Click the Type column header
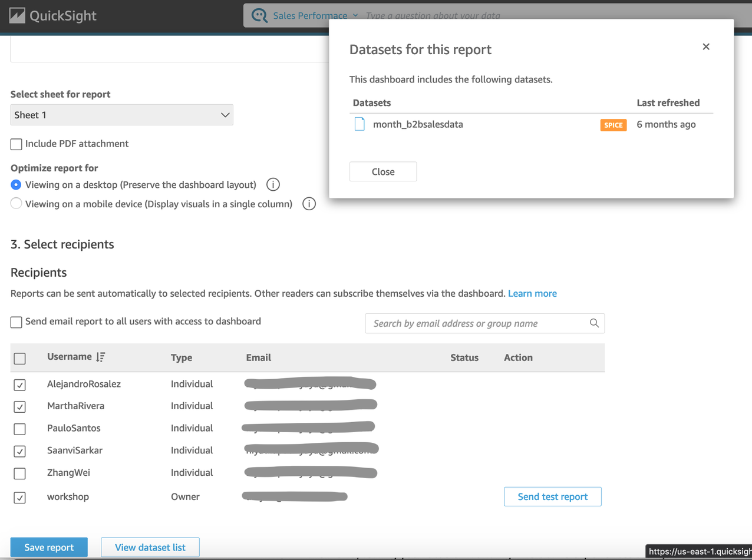Screen dimensions: 752x560 (182, 357)
